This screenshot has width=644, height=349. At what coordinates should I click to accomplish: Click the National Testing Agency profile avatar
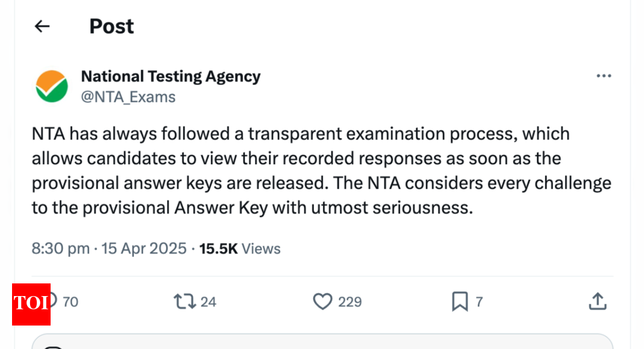pos(52,86)
